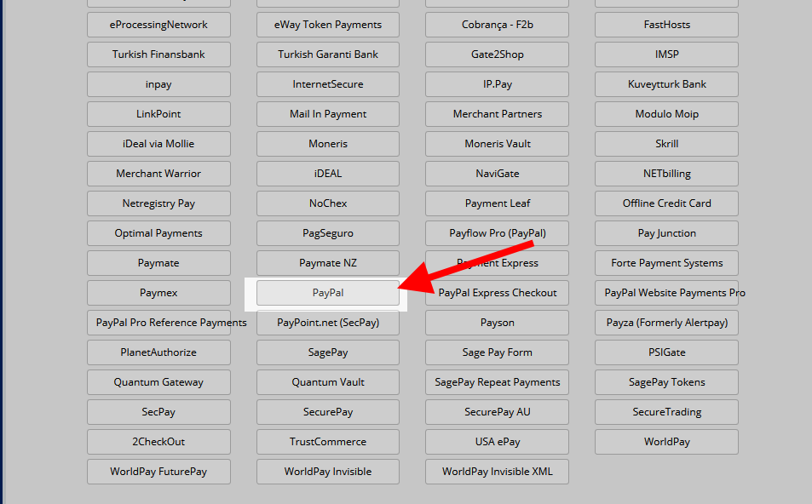812x504 pixels.
Task: Choose Paymate NZ gateway
Action: tap(328, 263)
